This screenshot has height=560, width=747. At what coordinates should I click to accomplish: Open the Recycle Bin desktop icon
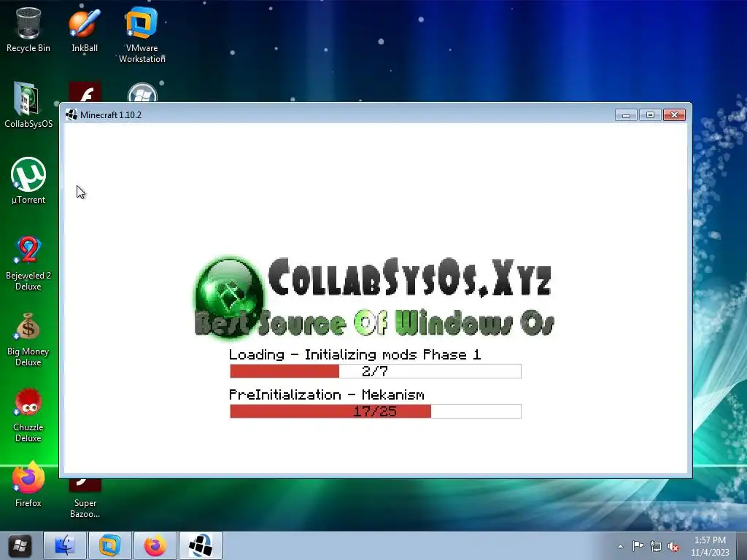28,29
